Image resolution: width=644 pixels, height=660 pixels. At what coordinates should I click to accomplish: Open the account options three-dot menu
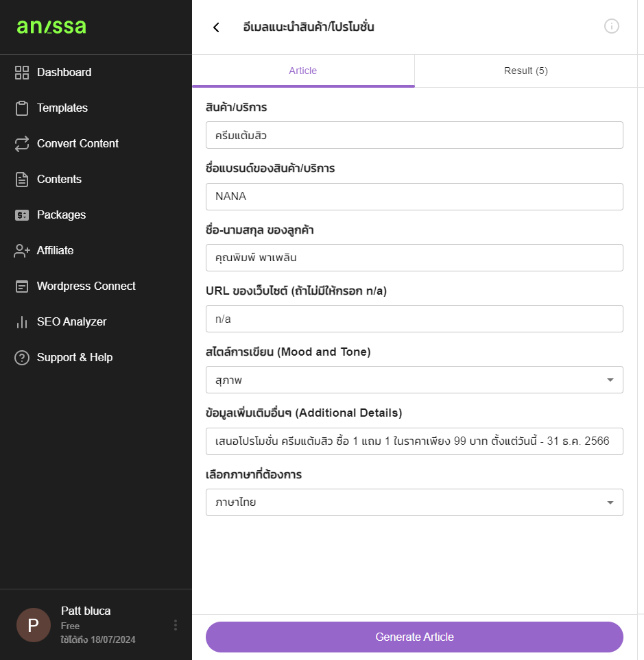pyautogui.click(x=176, y=625)
